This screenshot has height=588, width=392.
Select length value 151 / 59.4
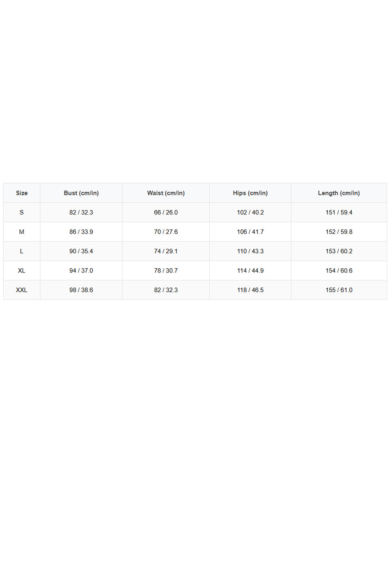(339, 213)
